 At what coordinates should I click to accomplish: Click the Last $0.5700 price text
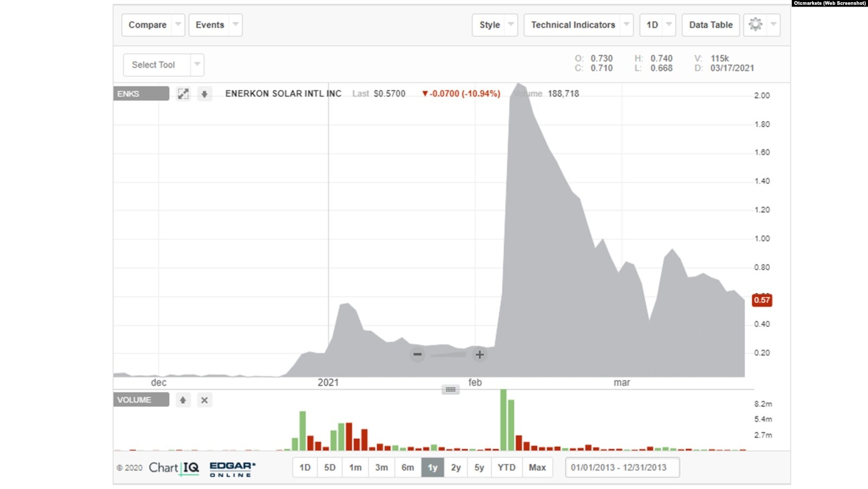coord(379,94)
